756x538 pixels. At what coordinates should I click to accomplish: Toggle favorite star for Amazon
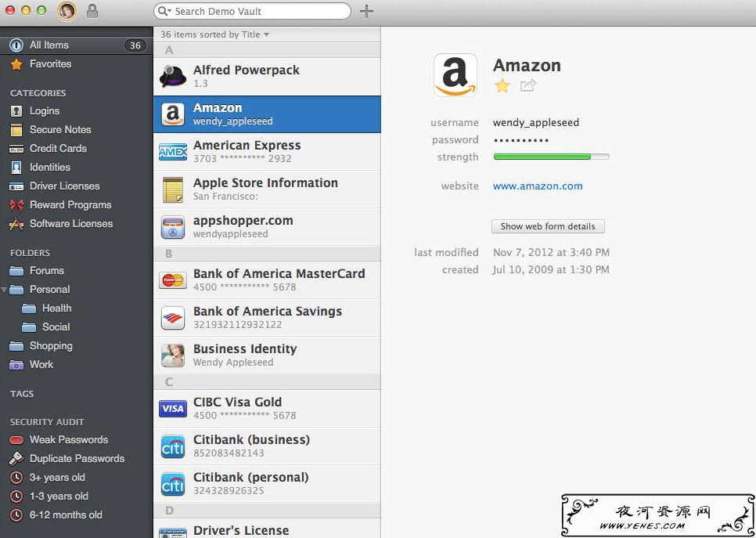pos(502,86)
